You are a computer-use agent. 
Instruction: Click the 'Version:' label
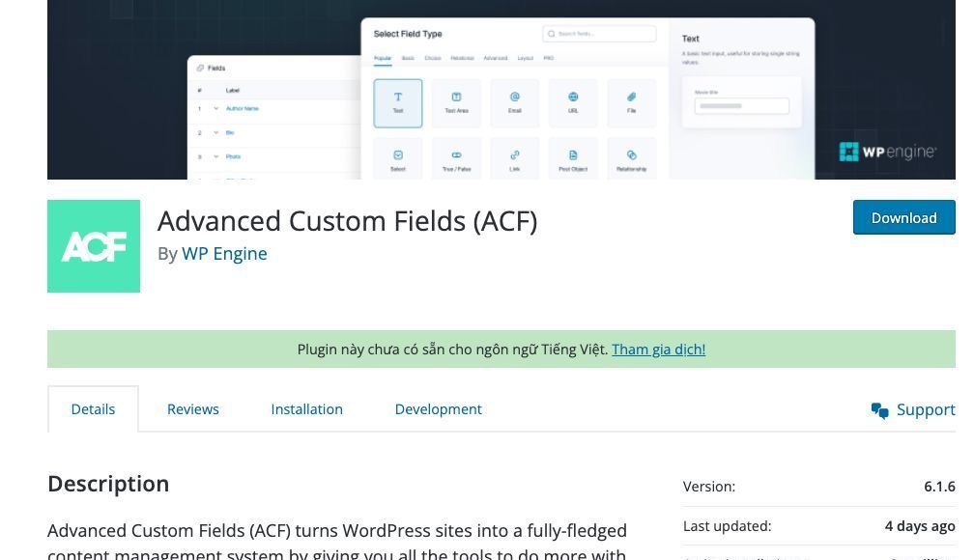coord(709,486)
